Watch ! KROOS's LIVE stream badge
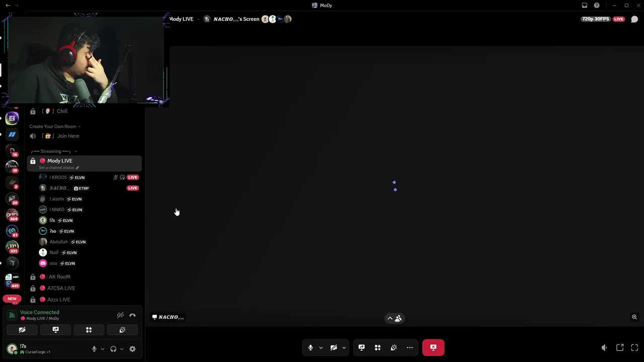Screen dimensions: 644x362 (133, 177)
